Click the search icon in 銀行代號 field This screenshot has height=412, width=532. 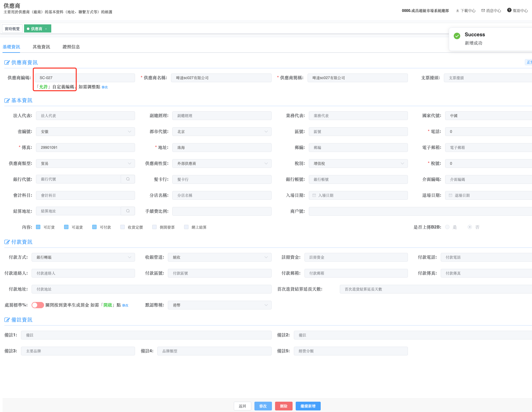point(128,179)
